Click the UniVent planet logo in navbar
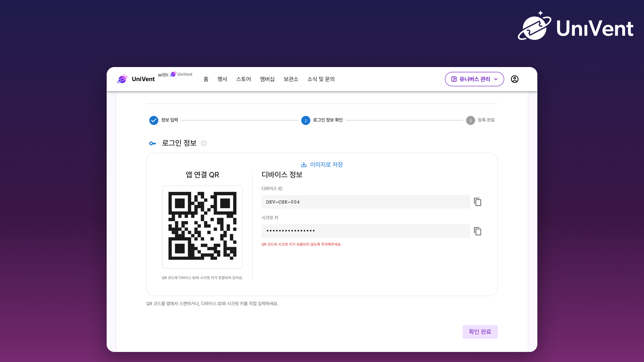The image size is (644, 362). [122, 79]
